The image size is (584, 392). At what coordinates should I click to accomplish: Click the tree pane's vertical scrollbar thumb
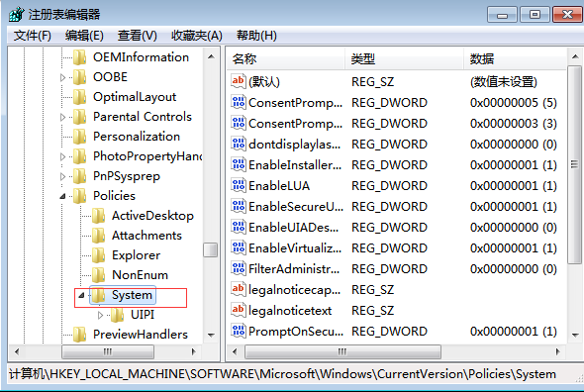[x=211, y=249]
